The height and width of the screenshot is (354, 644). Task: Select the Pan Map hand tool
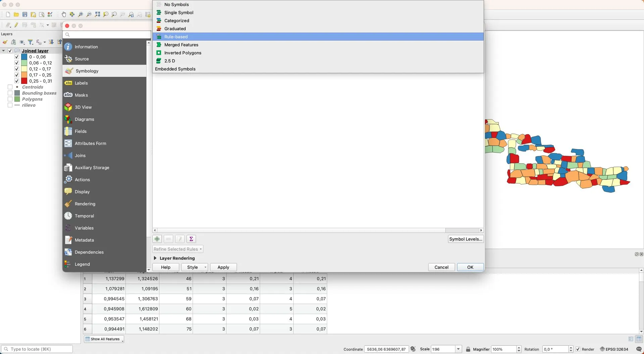[64, 14]
